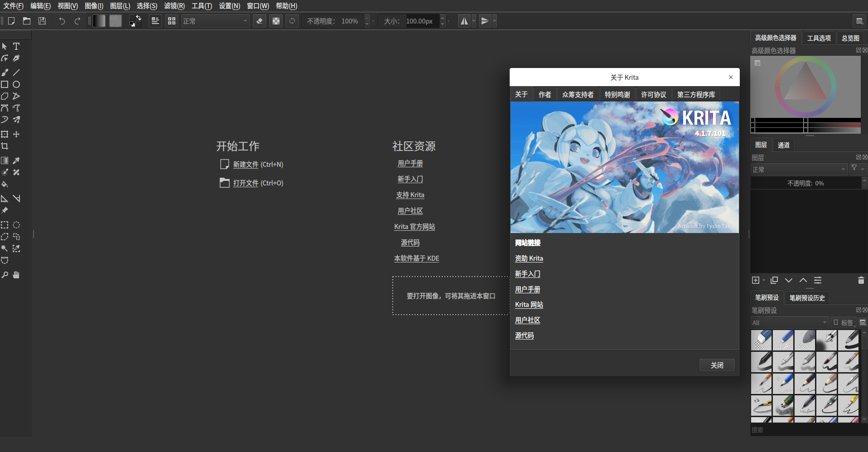The width and height of the screenshot is (868, 452).
Task: Select the Rectangular Selection tool
Action: (x=5, y=225)
